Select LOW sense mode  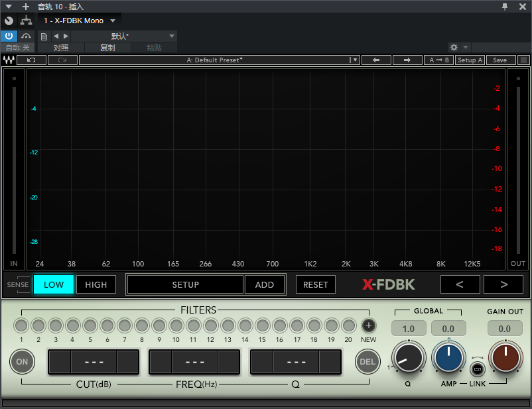pos(54,284)
